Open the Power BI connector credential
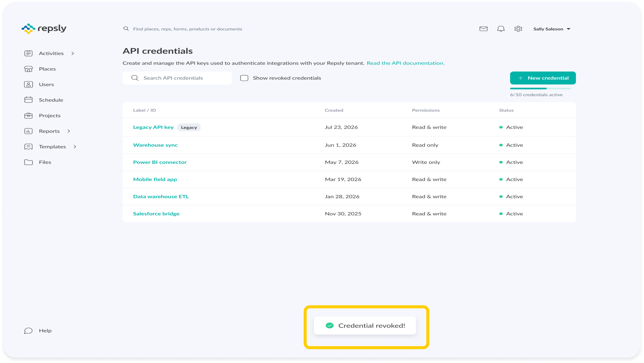The height and width of the screenshot is (363, 644). coord(160,162)
